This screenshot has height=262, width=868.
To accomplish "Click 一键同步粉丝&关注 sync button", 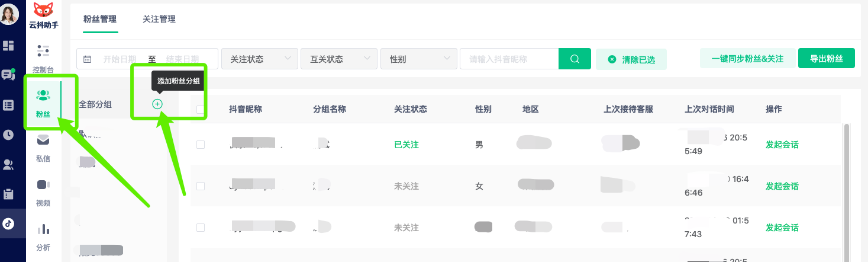I will [x=747, y=59].
